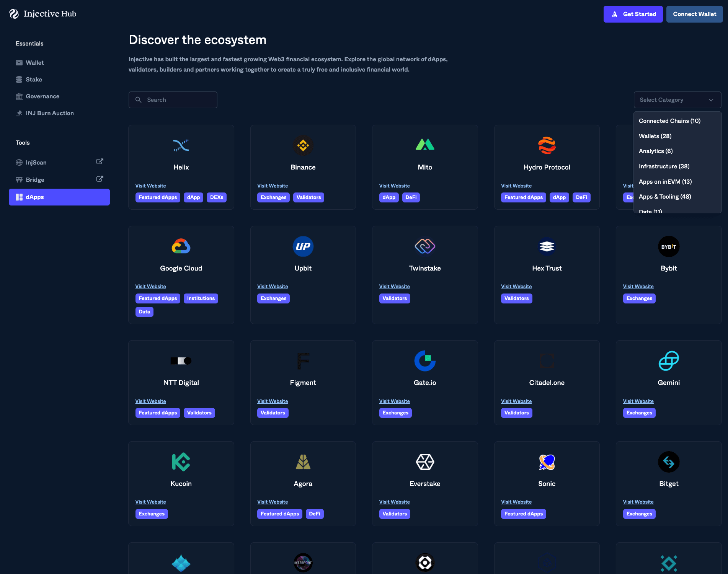The width and height of the screenshot is (728, 574).
Task: Click DEXs tag on Helix card
Action: pos(217,197)
